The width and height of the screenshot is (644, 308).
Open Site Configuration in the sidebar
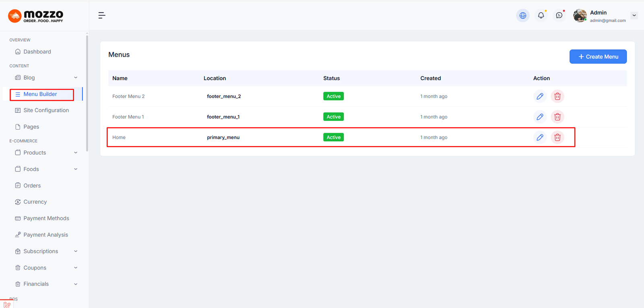(46, 110)
